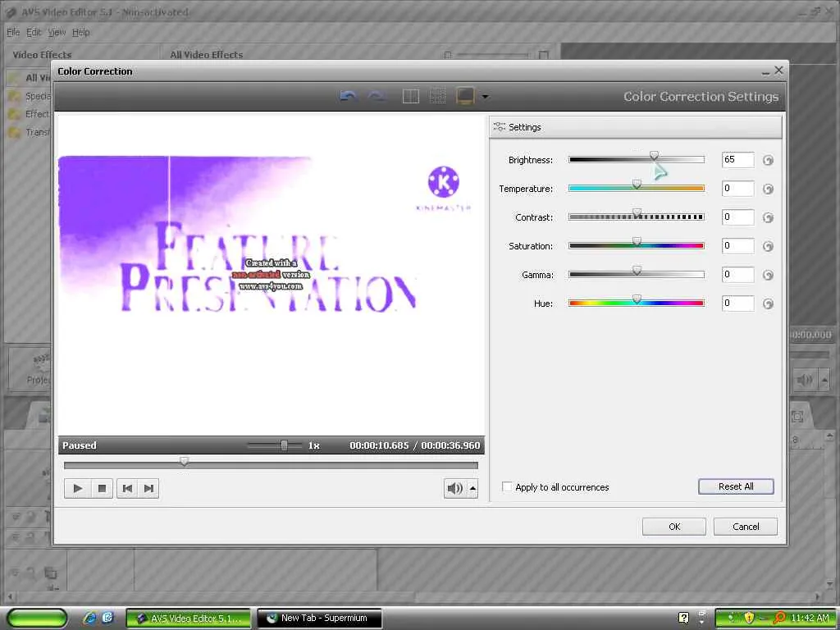The image size is (840, 630).
Task: Focus the Brightness value field
Action: (737, 160)
